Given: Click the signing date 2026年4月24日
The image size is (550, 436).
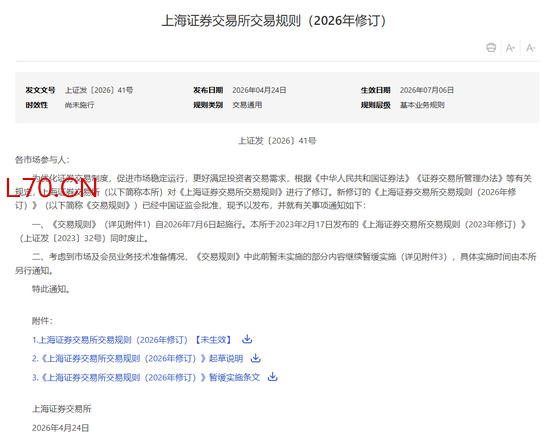Looking at the screenshot, I should [61, 428].
